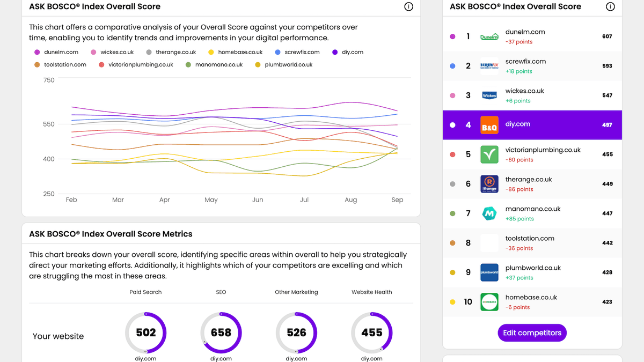644x362 pixels.
Task: Open the info tooltip on the leaderboard panel
Action: point(610,6)
